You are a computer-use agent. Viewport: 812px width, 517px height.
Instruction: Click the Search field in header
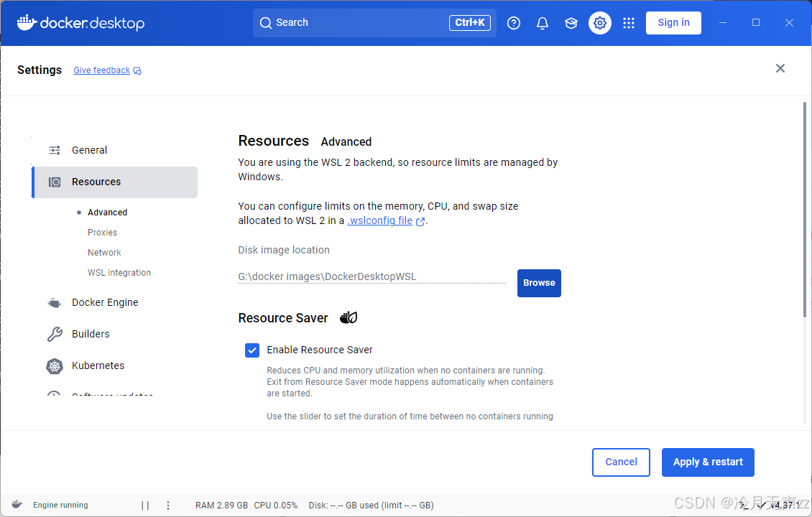tap(374, 23)
